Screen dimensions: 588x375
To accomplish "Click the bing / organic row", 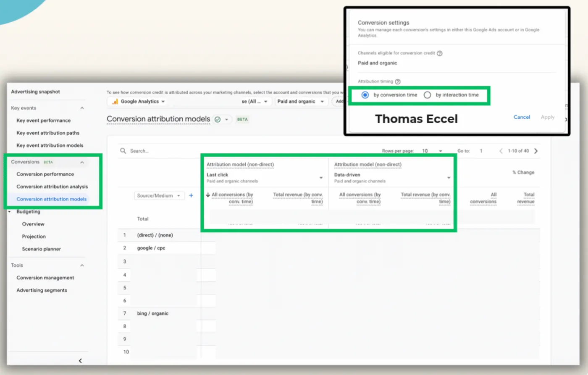I will pyautogui.click(x=152, y=314).
